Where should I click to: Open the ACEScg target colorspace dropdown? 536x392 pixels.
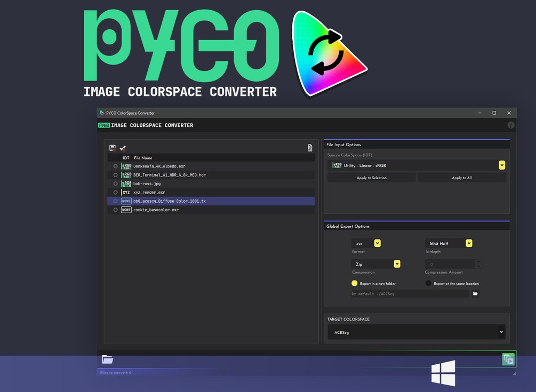point(501,332)
